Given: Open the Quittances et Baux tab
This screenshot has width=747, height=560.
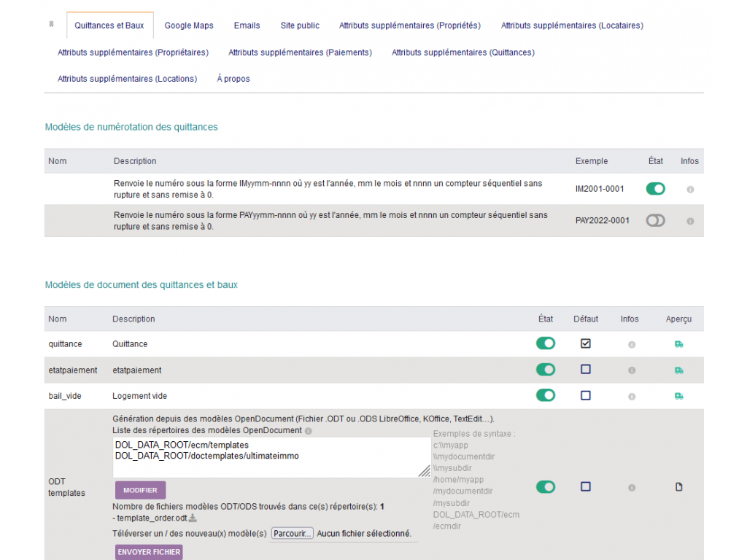Looking at the screenshot, I should [109, 26].
